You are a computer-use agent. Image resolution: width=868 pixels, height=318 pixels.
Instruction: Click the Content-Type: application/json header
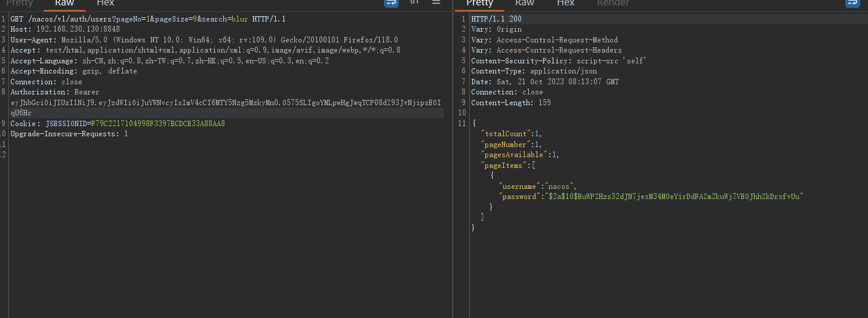click(x=534, y=71)
